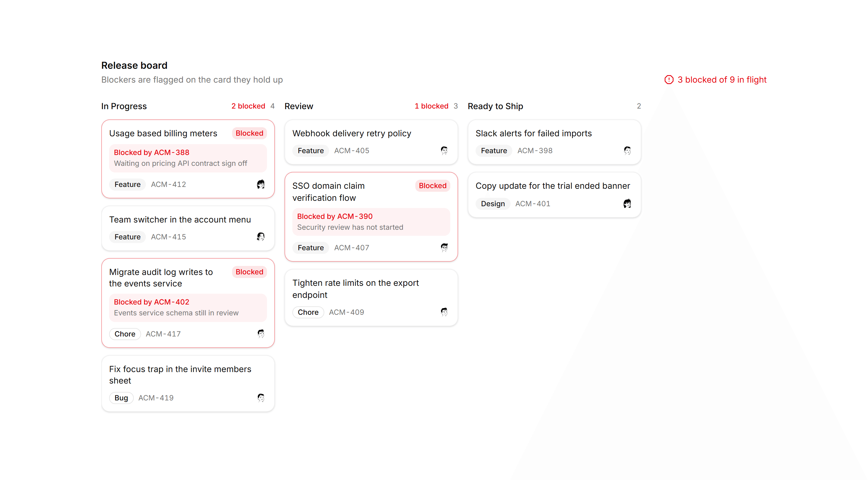The height and width of the screenshot is (480, 868).
Task: Follow the Blocked by ACM-388 link
Action: click(x=152, y=152)
